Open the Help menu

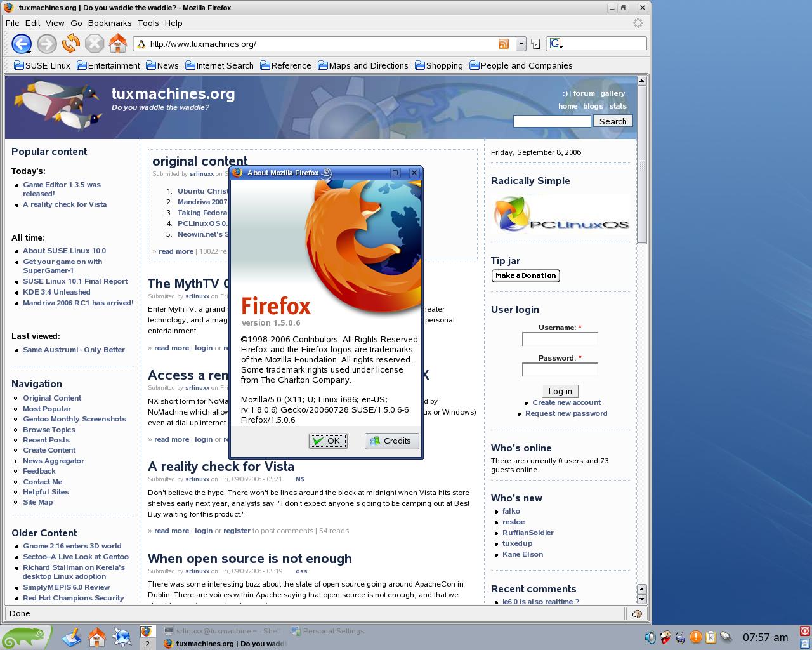point(173,23)
